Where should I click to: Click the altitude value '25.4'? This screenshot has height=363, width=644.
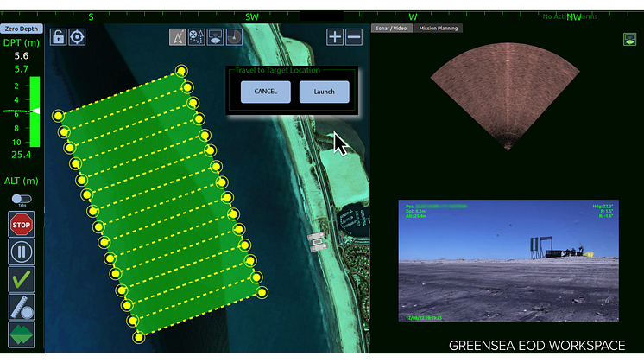(22, 155)
